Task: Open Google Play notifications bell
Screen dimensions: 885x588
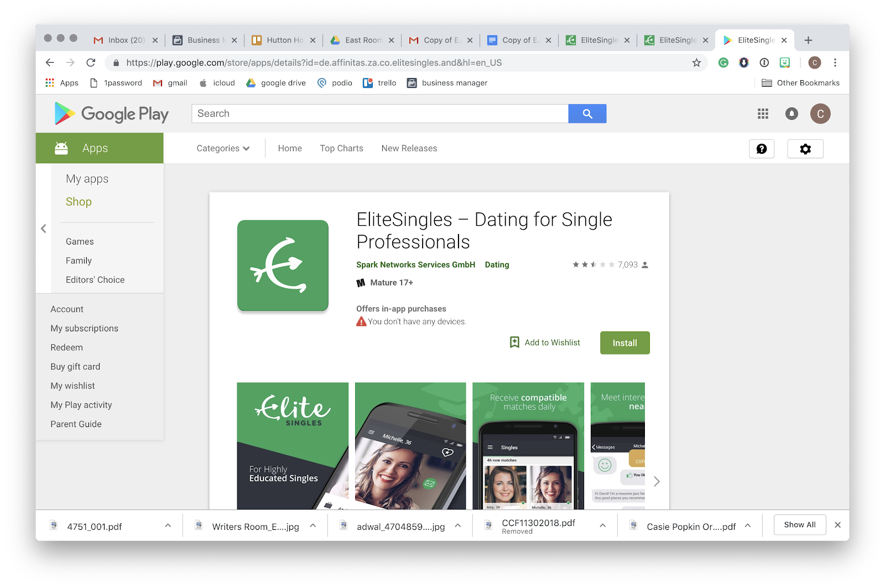Action: (792, 113)
